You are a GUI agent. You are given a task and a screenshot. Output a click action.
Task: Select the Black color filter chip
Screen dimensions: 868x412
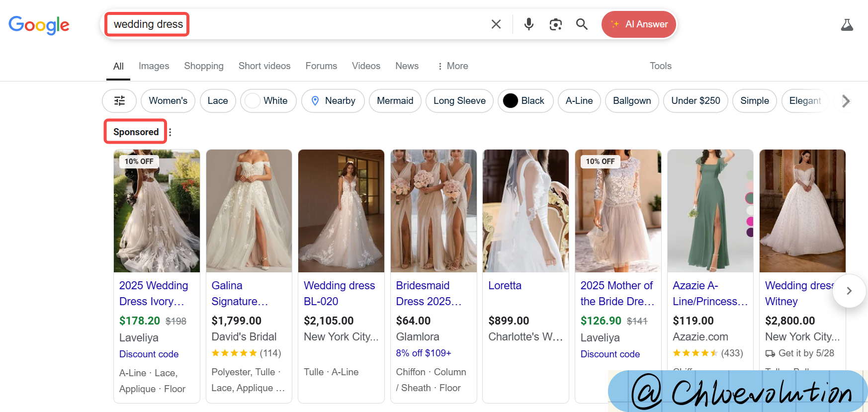click(x=525, y=101)
